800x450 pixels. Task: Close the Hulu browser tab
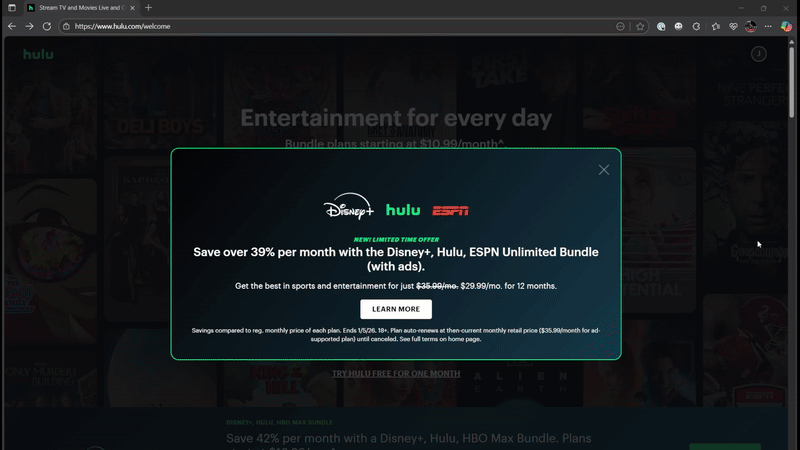[132, 8]
